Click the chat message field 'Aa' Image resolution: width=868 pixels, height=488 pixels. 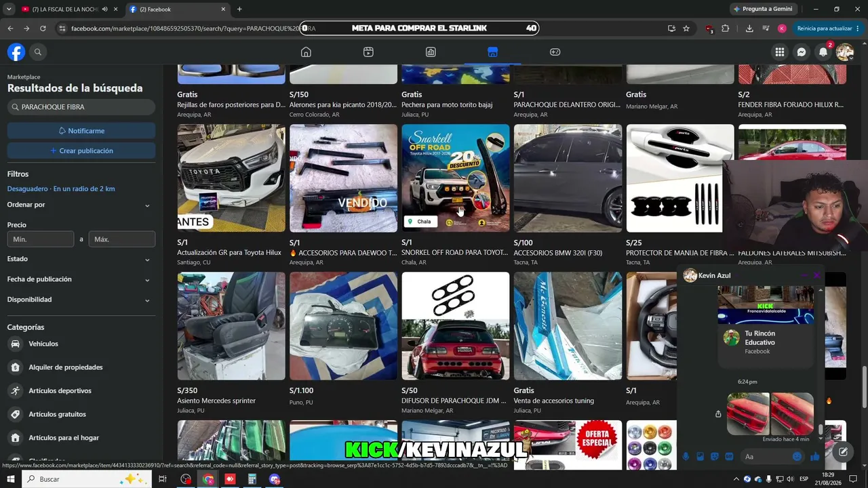765,457
